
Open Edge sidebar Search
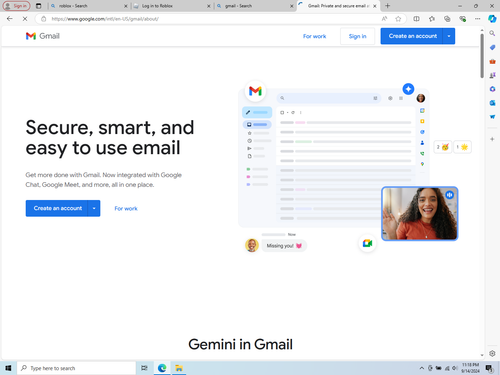492,33
